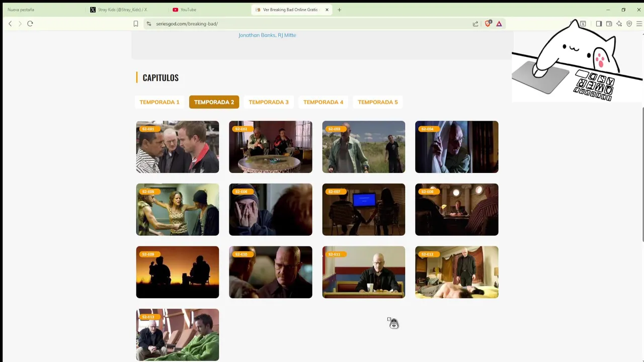Viewport: 644px width, 362px height.
Task: Select the TEMPORADA 5 season tab
Action: click(378, 102)
